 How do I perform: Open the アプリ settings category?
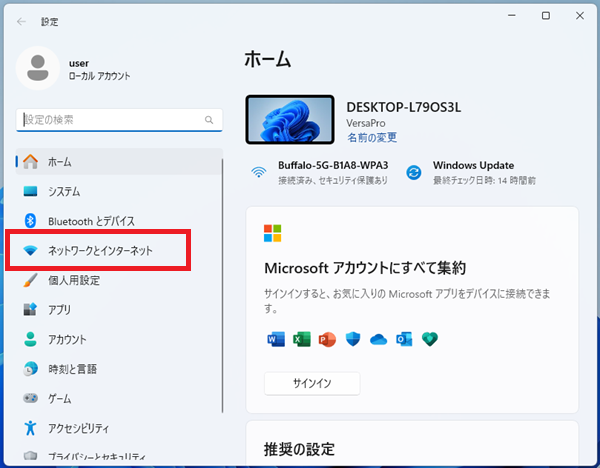(119, 309)
